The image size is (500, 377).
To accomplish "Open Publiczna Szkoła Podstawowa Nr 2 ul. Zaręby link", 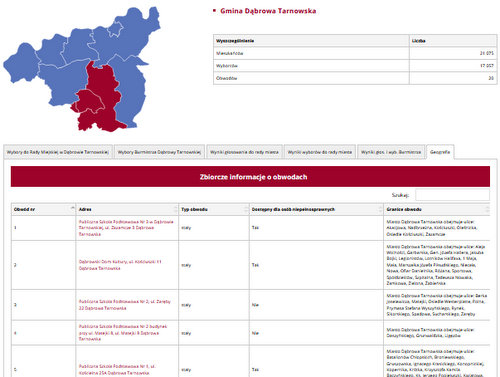I will 125,305.
